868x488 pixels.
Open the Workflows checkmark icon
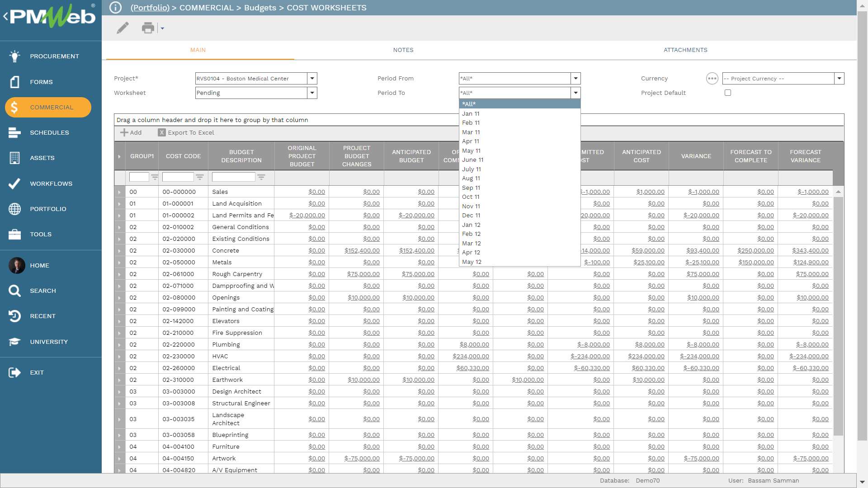[x=14, y=183]
